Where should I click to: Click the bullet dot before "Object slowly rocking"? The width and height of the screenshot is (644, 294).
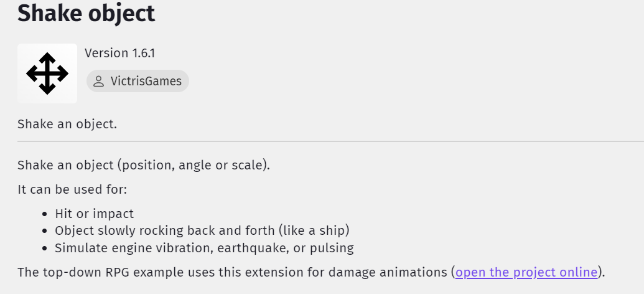[45, 231]
